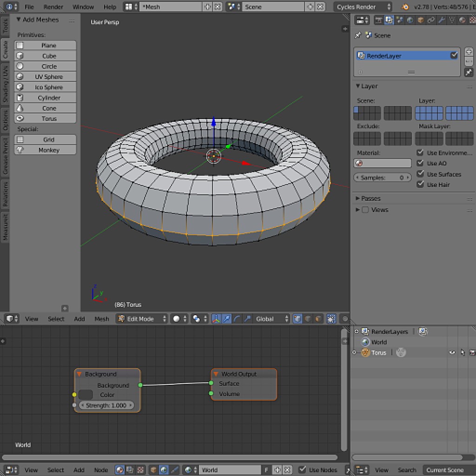Open the Object properties cube icon
The width and height of the screenshot is (476, 476).
420,20
